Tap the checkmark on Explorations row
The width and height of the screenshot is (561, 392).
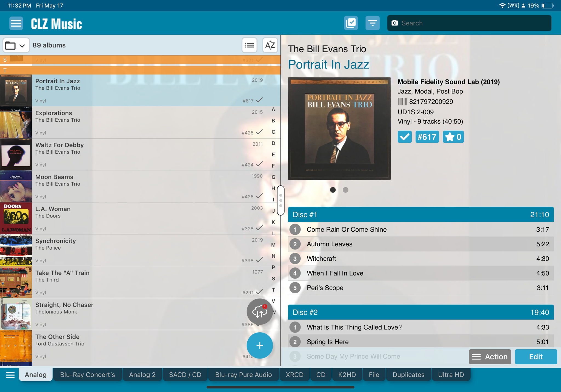(259, 132)
